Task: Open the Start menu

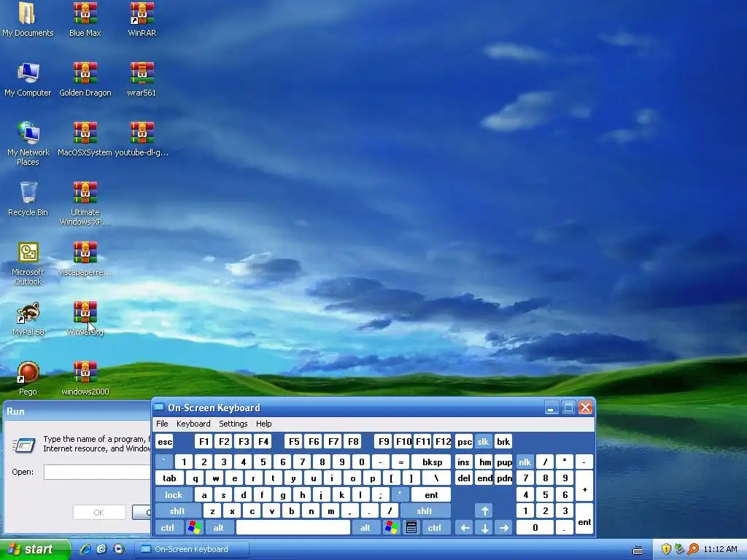Action: coord(35,549)
